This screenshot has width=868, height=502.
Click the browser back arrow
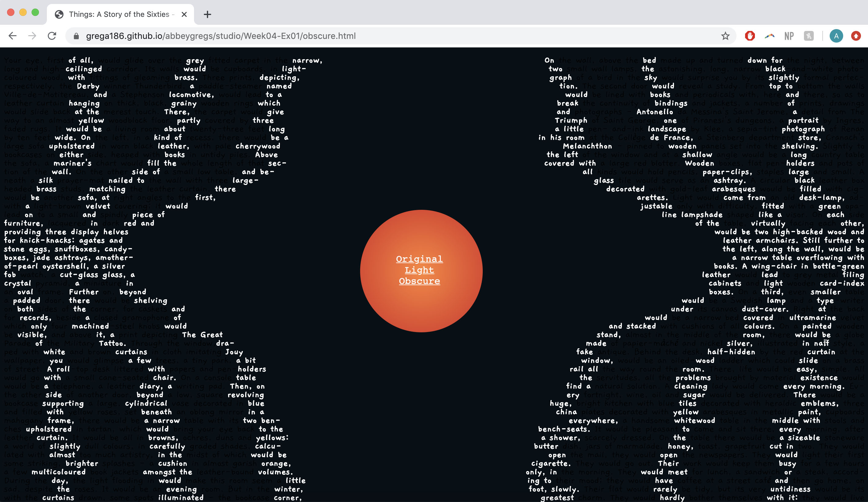(x=12, y=36)
